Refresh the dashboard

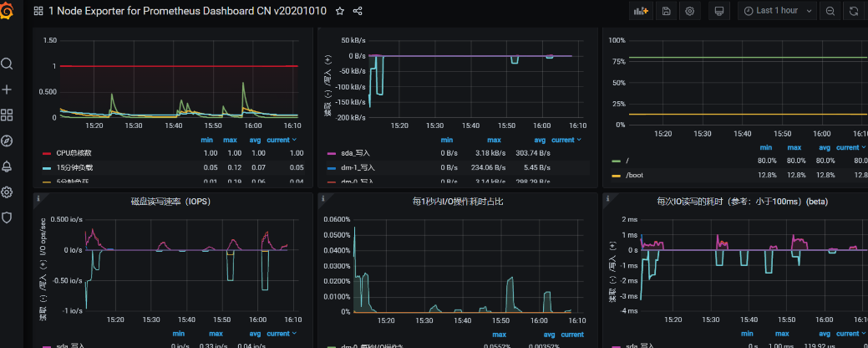click(854, 11)
